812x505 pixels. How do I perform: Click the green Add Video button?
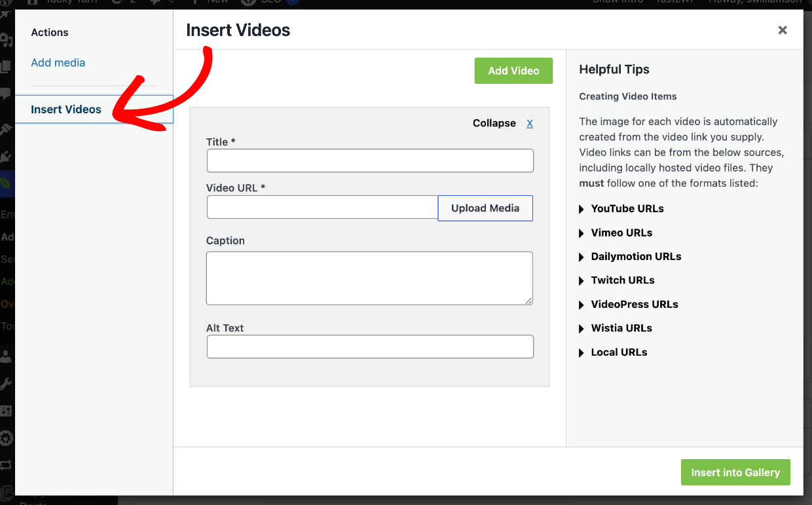(513, 71)
